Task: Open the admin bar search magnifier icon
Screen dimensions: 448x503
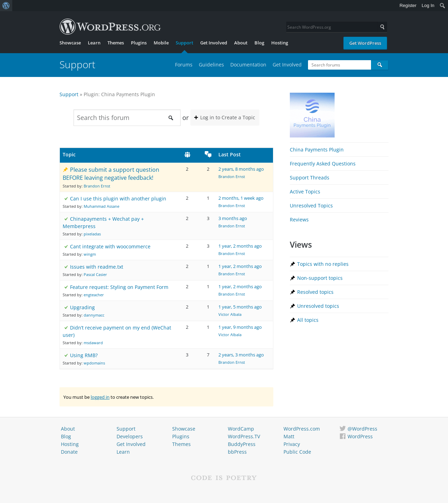Action: (x=442, y=6)
